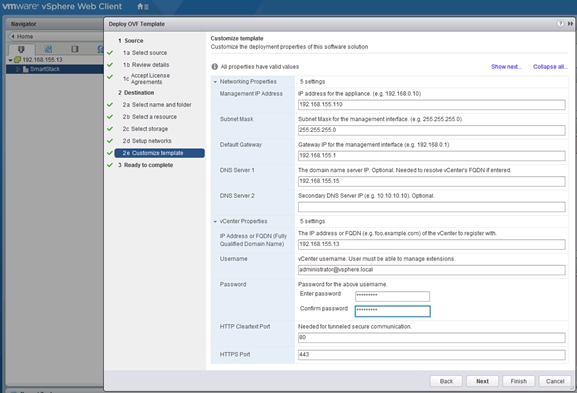Click the '1 Source' step heading
The image size is (577, 393).
[131, 40]
